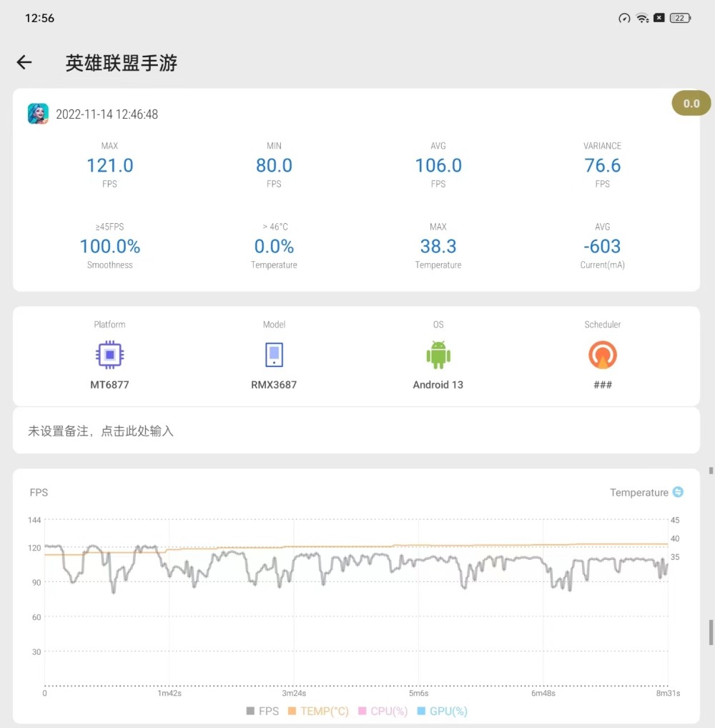
Task: Click the pink CPU legend color square
Action: [x=362, y=711]
